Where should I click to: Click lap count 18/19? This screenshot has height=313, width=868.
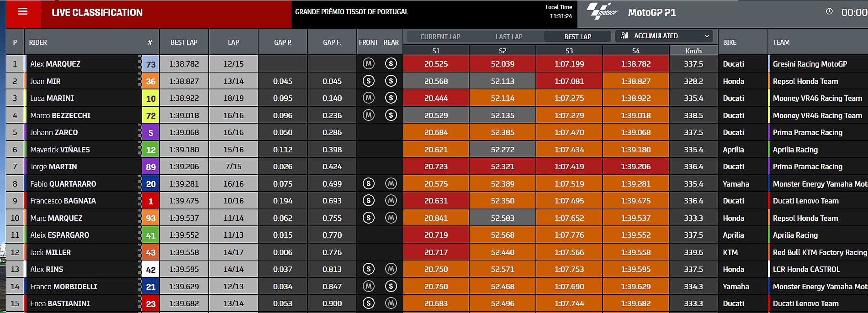tap(233, 98)
